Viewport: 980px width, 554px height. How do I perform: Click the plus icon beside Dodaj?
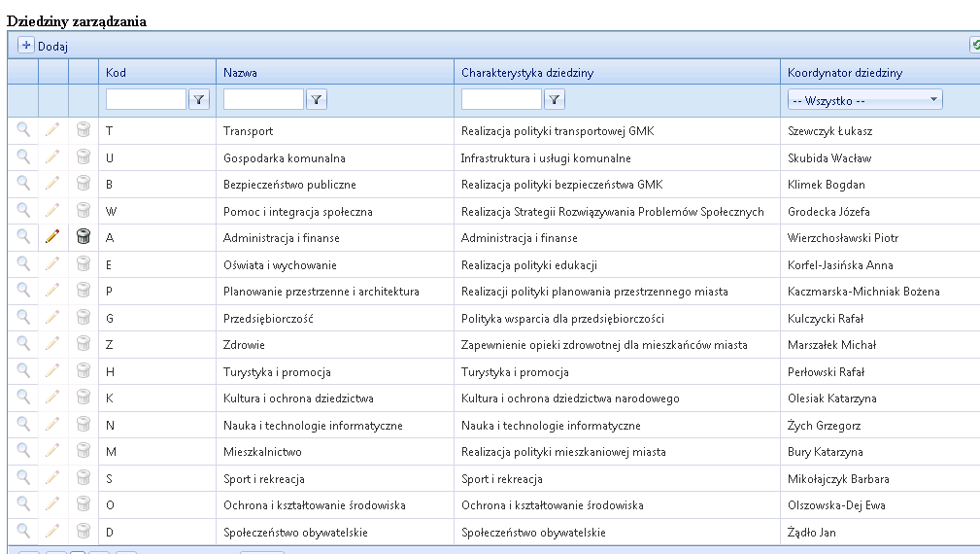pyautogui.click(x=26, y=45)
